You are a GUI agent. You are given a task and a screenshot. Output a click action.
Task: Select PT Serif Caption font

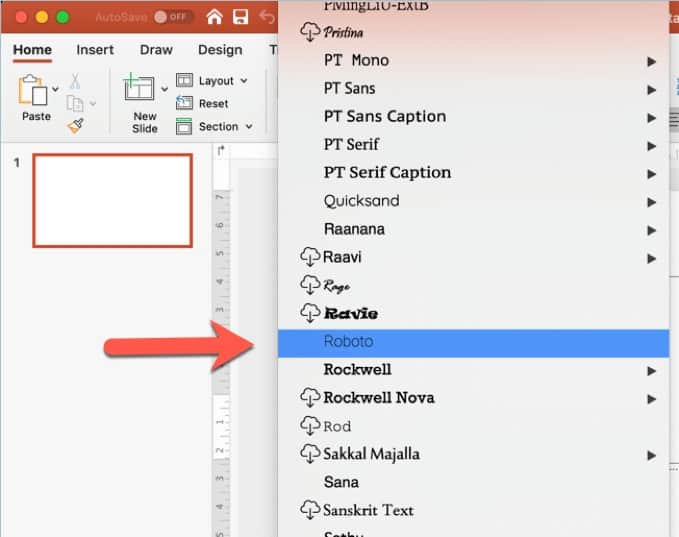point(473,174)
